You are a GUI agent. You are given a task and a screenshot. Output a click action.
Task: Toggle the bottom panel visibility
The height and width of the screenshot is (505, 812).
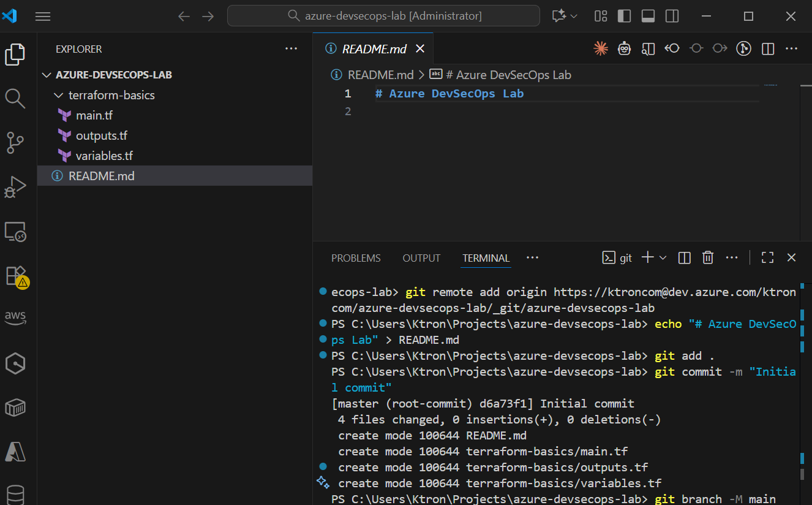point(648,16)
